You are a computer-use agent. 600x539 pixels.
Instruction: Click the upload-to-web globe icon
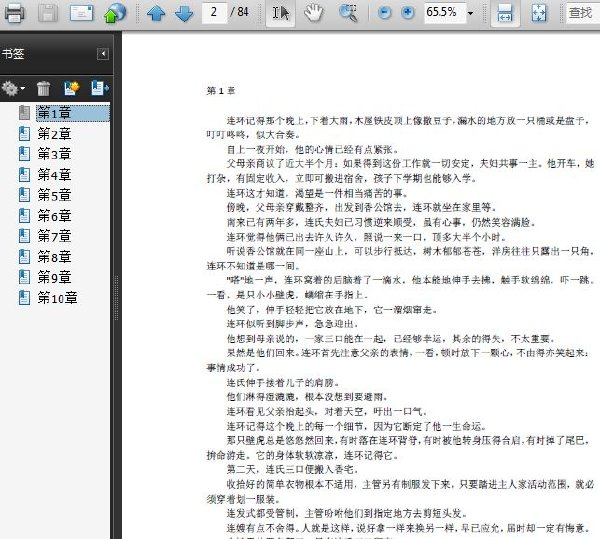[115, 13]
